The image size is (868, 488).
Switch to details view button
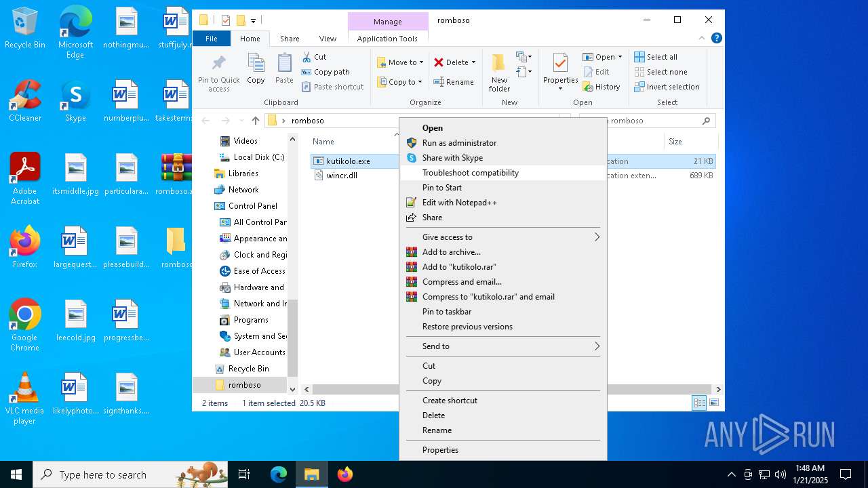click(x=699, y=403)
